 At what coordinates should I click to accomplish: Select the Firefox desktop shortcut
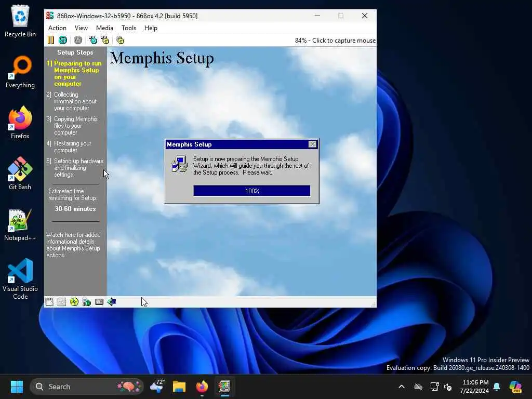[20, 123]
